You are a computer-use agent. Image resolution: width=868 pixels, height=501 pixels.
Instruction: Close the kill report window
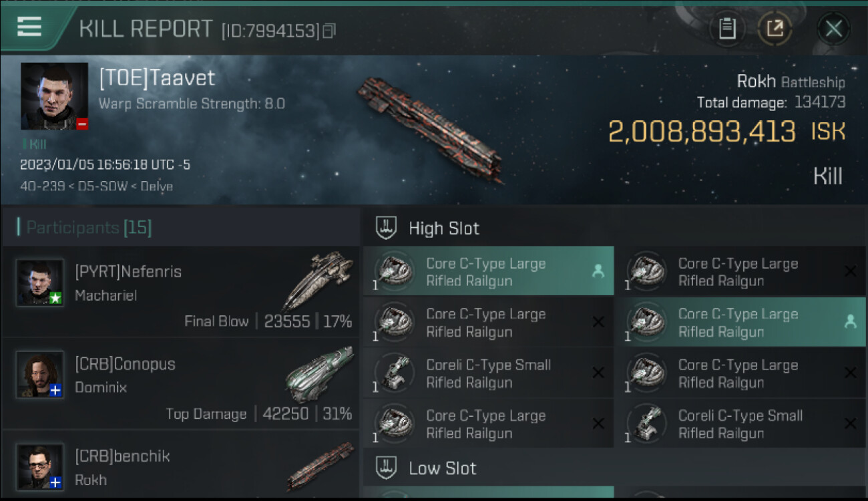click(x=833, y=29)
